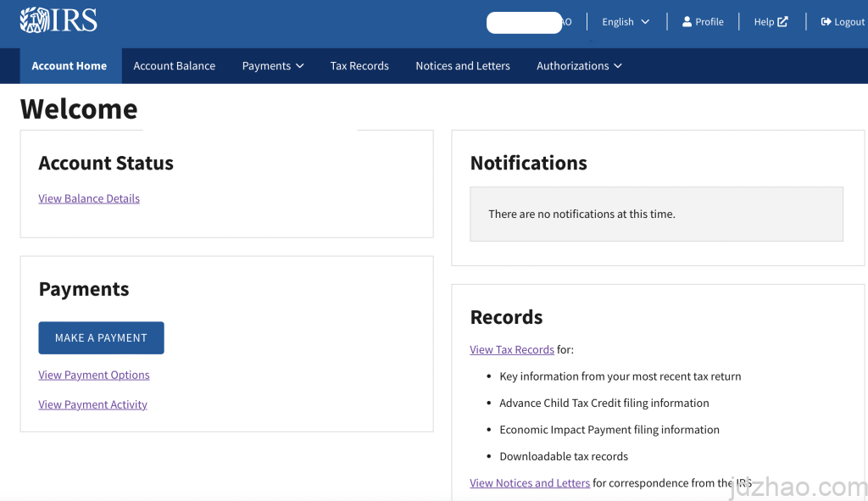Open the View Balance Details link

click(x=89, y=198)
